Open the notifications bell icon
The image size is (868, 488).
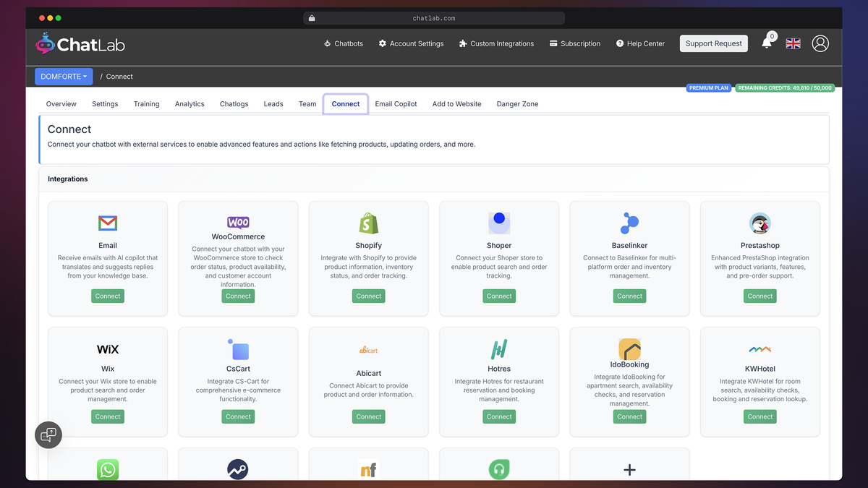[x=767, y=43]
